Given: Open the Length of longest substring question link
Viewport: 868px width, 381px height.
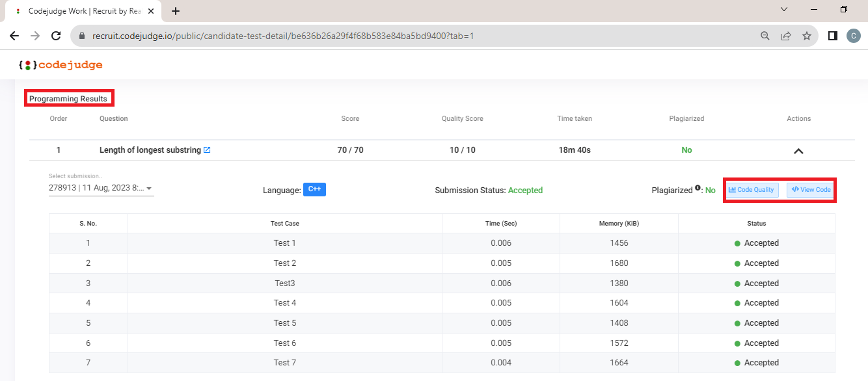Looking at the screenshot, I should (x=150, y=150).
